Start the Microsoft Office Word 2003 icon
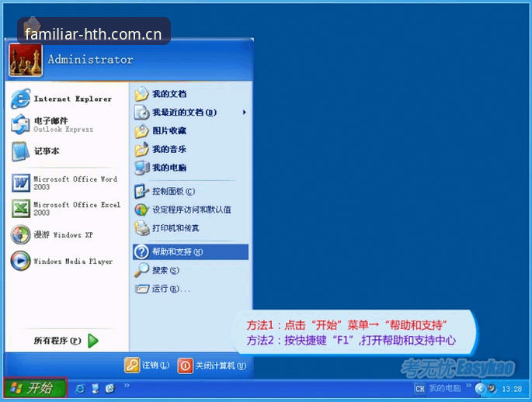 click(x=21, y=182)
